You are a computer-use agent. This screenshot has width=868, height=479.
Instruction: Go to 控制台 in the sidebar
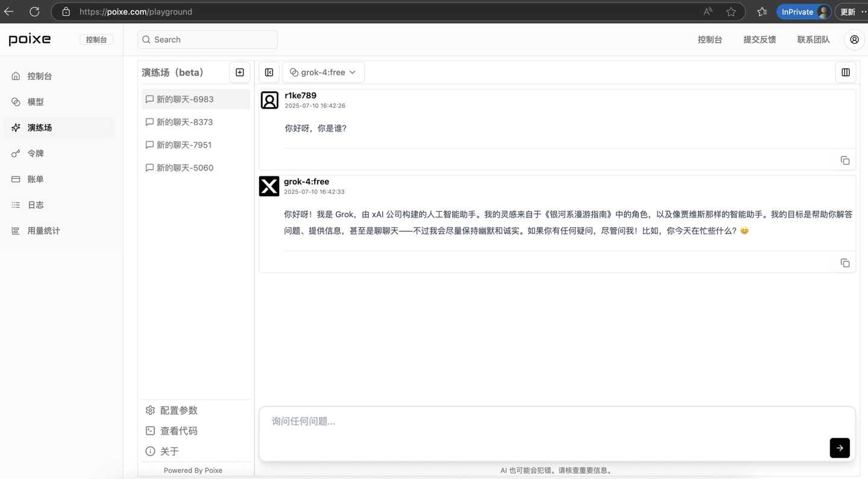click(x=58, y=76)
